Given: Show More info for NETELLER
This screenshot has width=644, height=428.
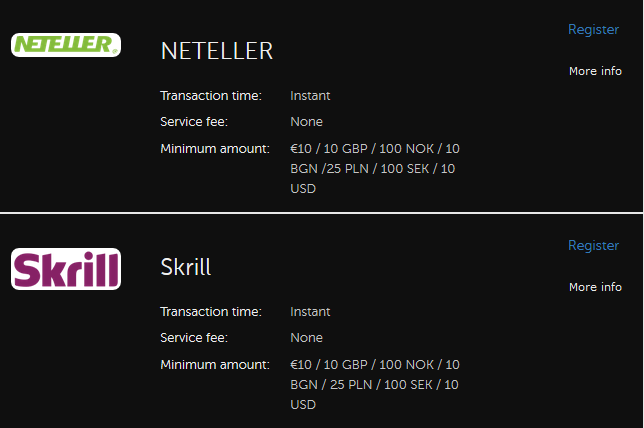Looking at the screenshot, I should 595,72.
